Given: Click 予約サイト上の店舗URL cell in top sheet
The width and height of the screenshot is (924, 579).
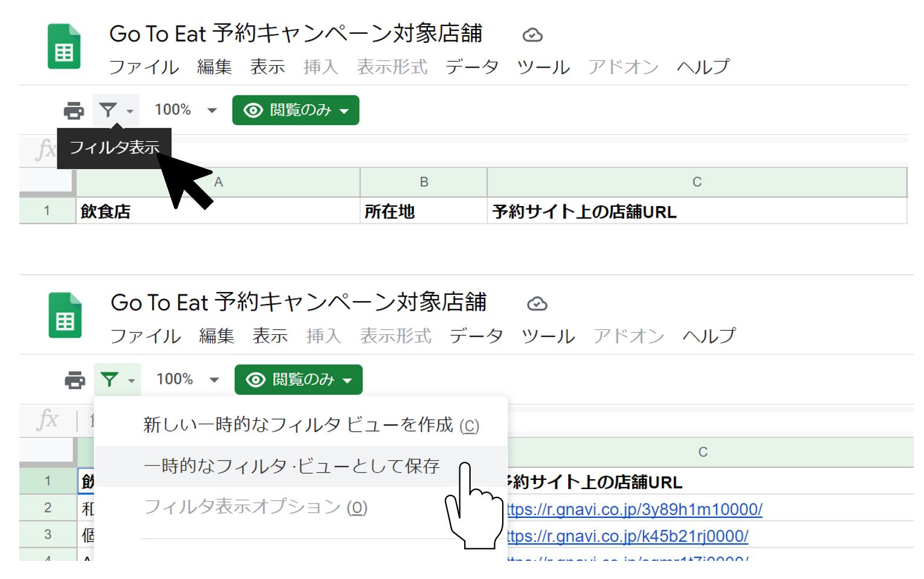Looking at the screenshot, I should [697, 211].
